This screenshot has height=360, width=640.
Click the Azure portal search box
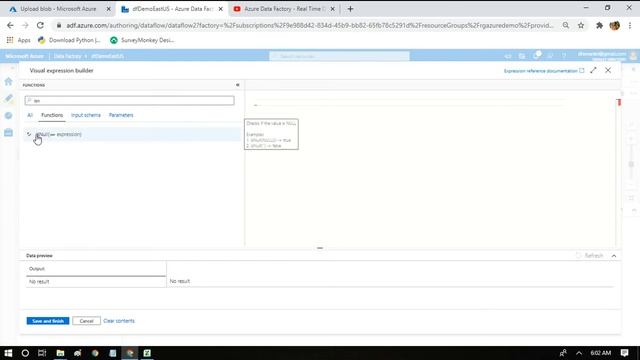click(x=340, y=56)
